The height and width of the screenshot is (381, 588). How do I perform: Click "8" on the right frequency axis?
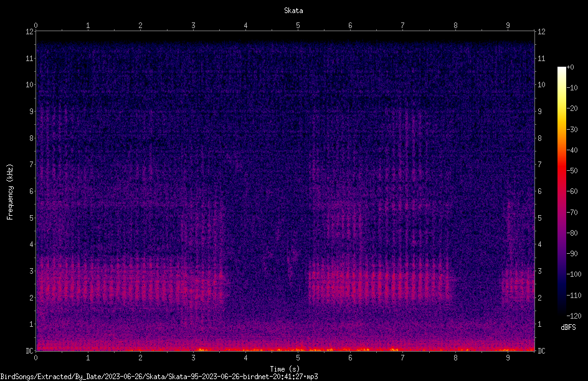[x=539, y=138]
